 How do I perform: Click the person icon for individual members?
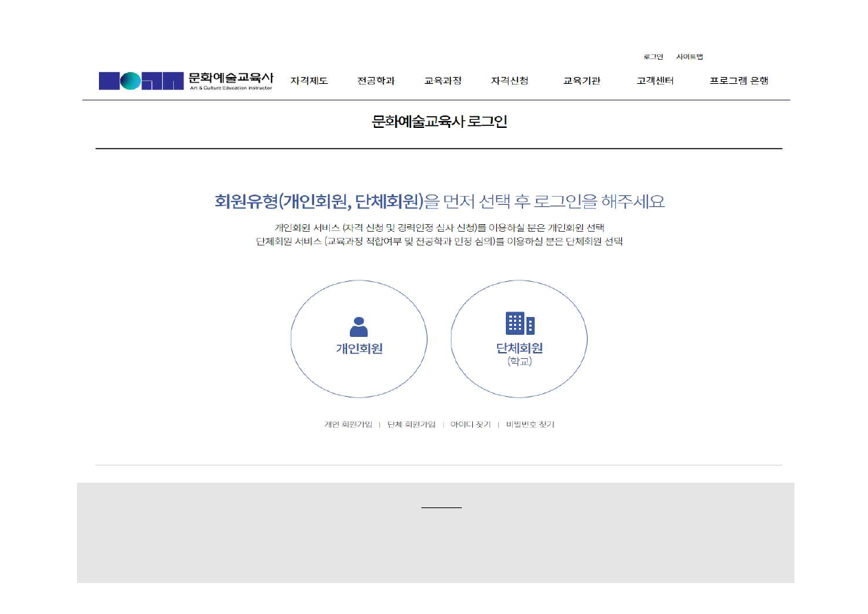click(359, 326)
